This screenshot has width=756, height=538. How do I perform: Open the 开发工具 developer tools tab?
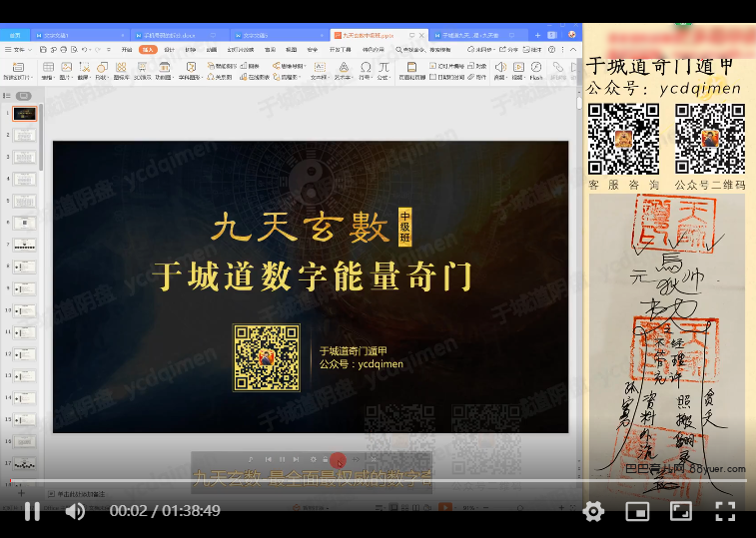[341, 49]
